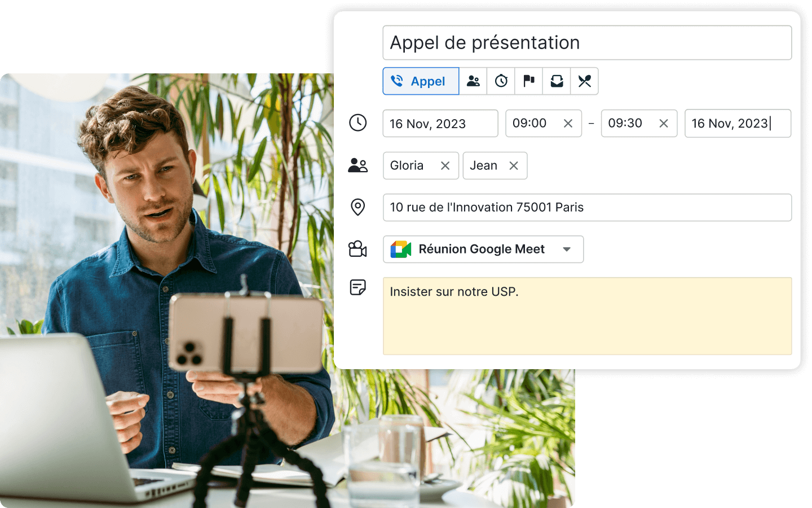Select the Meeting activity type icon
This screenshot has width=812, height=508.
click(473, 81)
